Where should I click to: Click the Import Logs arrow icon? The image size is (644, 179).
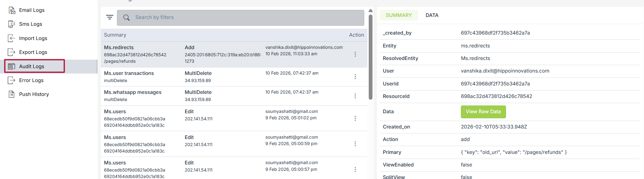[x=12, y=38]
